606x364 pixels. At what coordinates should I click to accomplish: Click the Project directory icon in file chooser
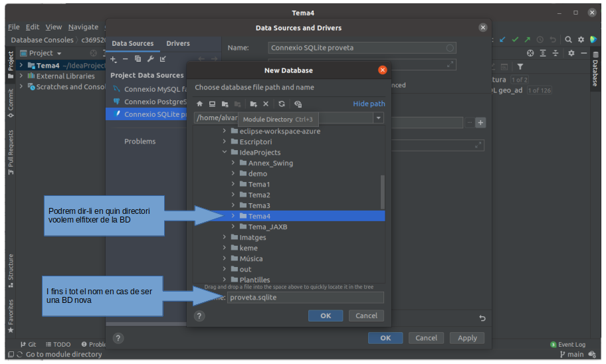tap(225, 104)
